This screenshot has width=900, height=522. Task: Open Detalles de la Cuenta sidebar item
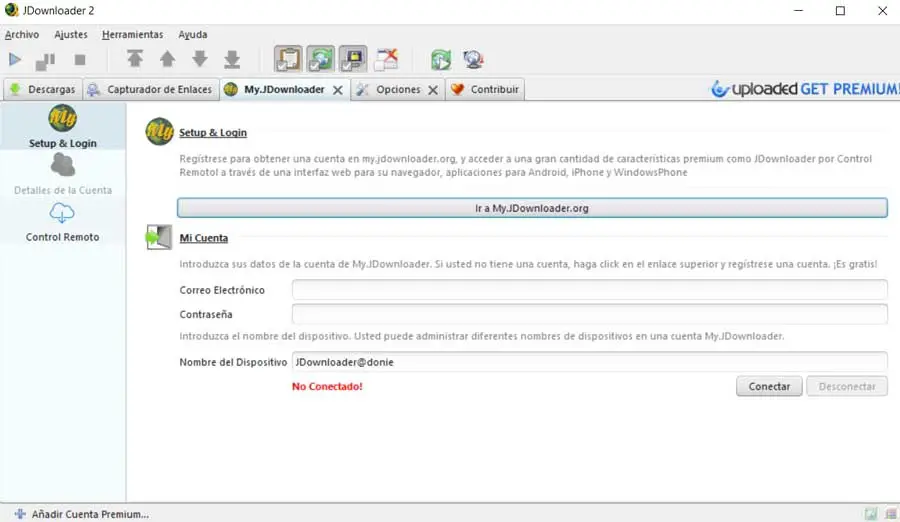tap(63, 174)
